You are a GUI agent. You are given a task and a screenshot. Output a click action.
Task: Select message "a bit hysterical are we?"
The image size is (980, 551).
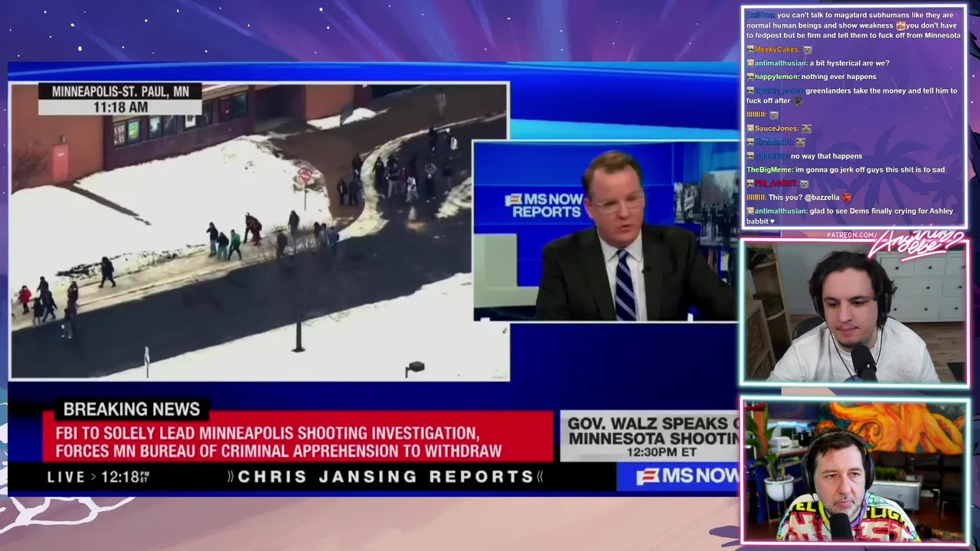849,64
